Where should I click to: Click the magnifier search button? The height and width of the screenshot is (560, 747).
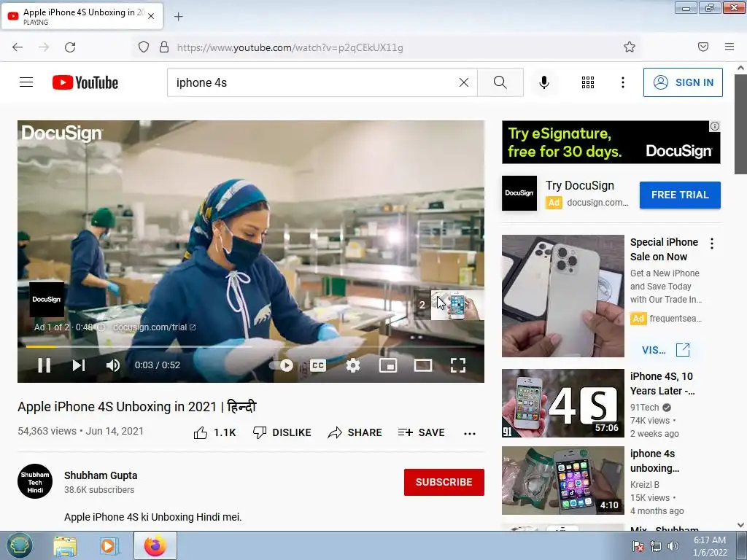coord(500,82)
